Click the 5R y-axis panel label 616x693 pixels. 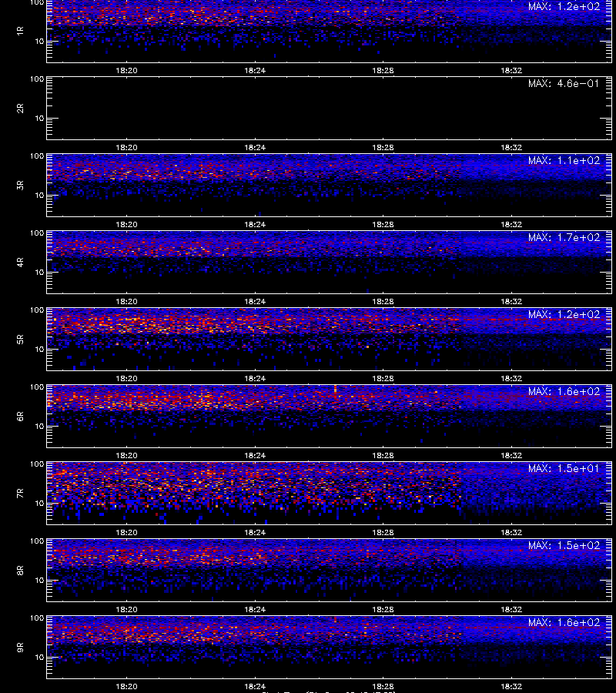[20, 340]
